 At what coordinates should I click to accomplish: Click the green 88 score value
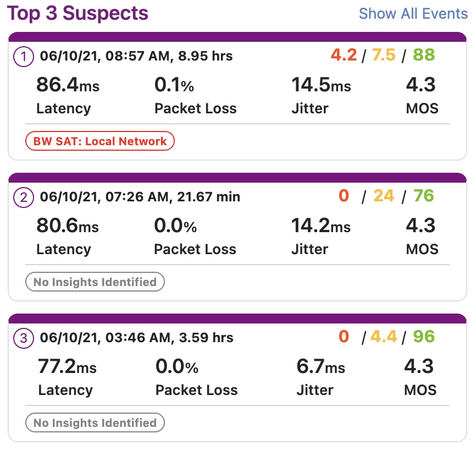424,55
